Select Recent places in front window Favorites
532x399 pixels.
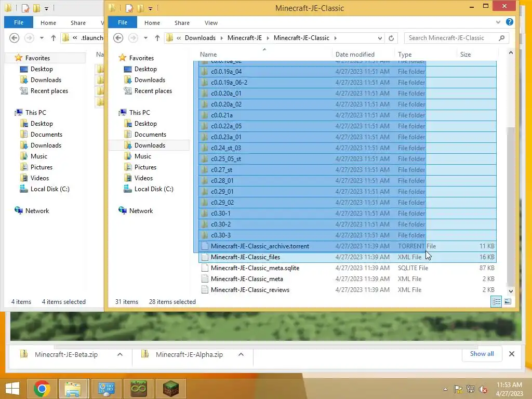coord(153,90)
